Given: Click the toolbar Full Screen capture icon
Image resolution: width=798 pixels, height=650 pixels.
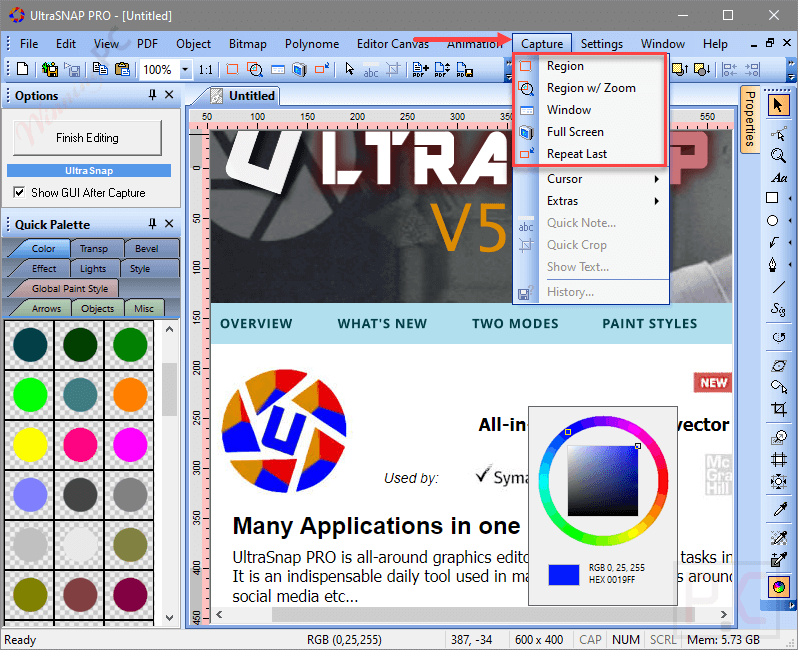Looking at the screenshot, I should tap(299, 69).
